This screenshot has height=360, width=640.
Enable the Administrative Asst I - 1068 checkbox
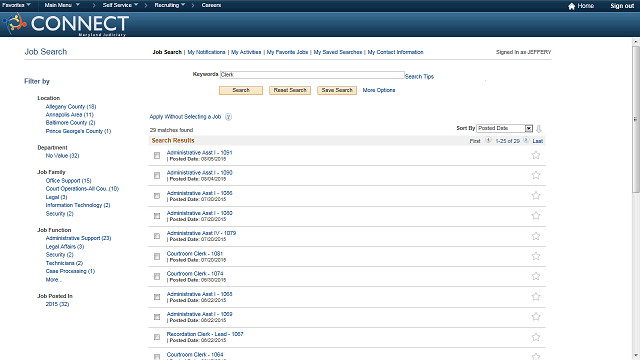(x=157, y=297)
